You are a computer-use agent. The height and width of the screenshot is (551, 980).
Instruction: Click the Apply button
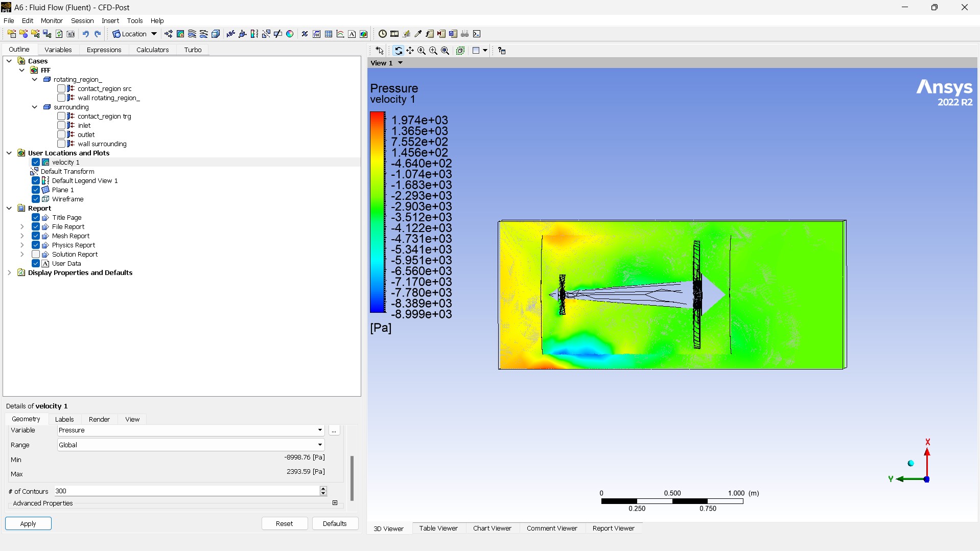pos(28,523)
